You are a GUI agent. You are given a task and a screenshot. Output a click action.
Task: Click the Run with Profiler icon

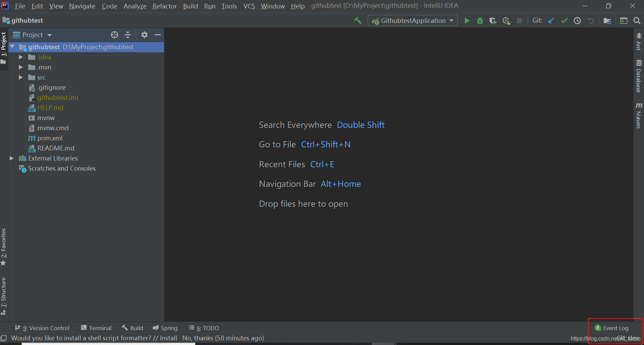coord(506,21)
